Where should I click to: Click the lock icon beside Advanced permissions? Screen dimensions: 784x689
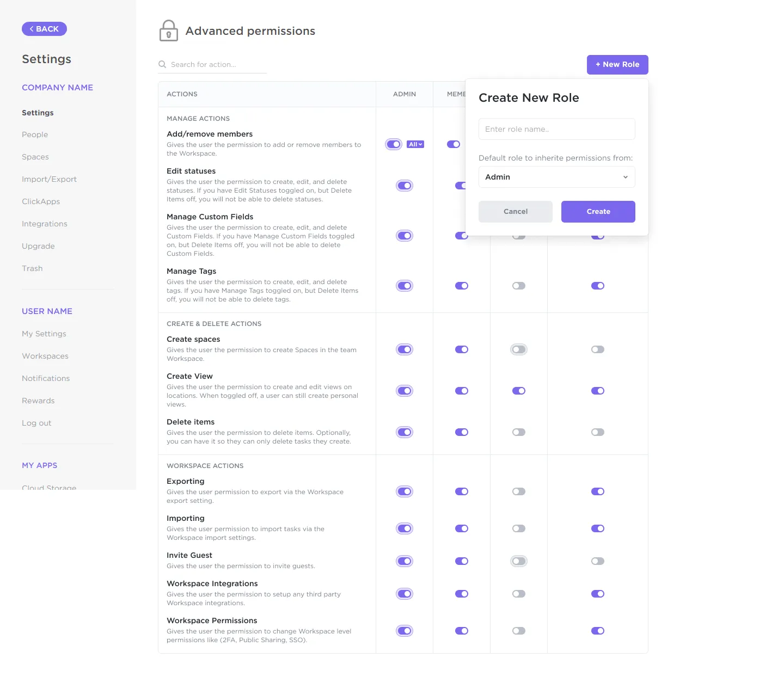tap(169, 30)
